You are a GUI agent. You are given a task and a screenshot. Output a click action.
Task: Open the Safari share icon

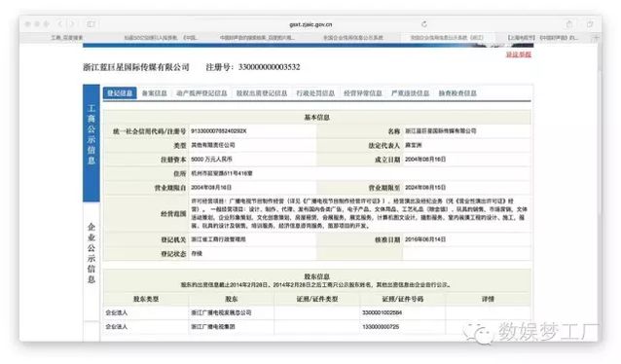[569, 24]
